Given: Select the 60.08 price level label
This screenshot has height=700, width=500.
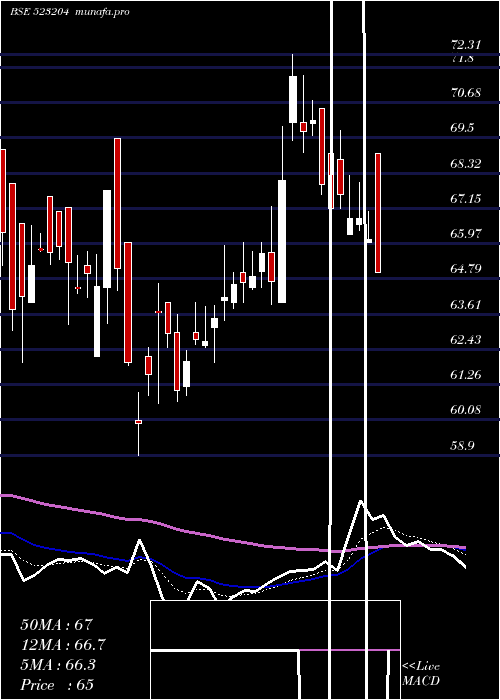Looking at the screenshot, I should tap(466, 409).
